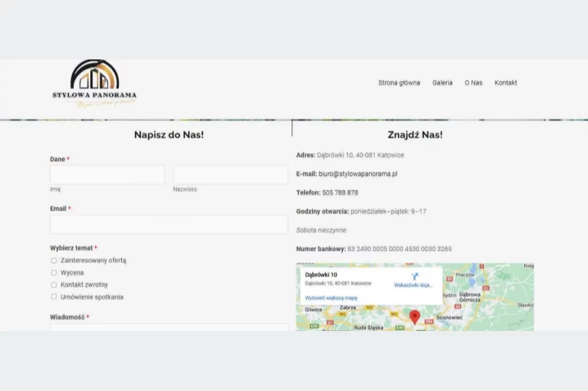The height and width of the screenshot is (391, 588).
Task: Focus the Nazwisko input field
Action: [230, 174]
